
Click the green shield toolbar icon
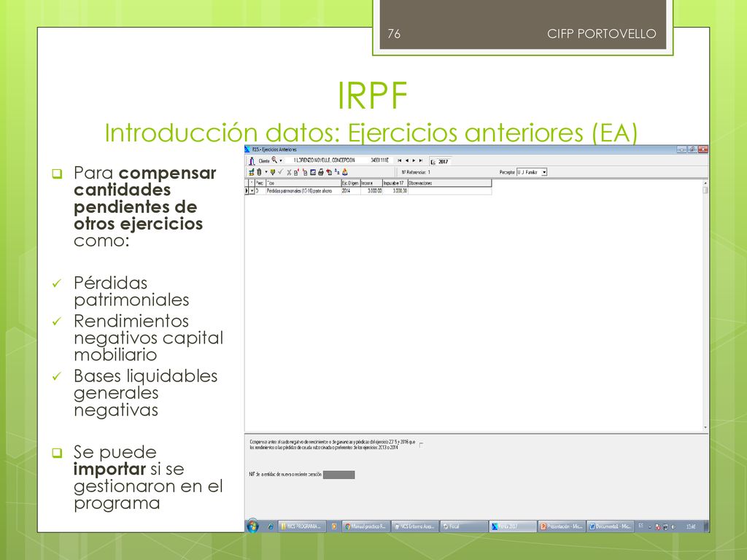[x=273, y=172]
